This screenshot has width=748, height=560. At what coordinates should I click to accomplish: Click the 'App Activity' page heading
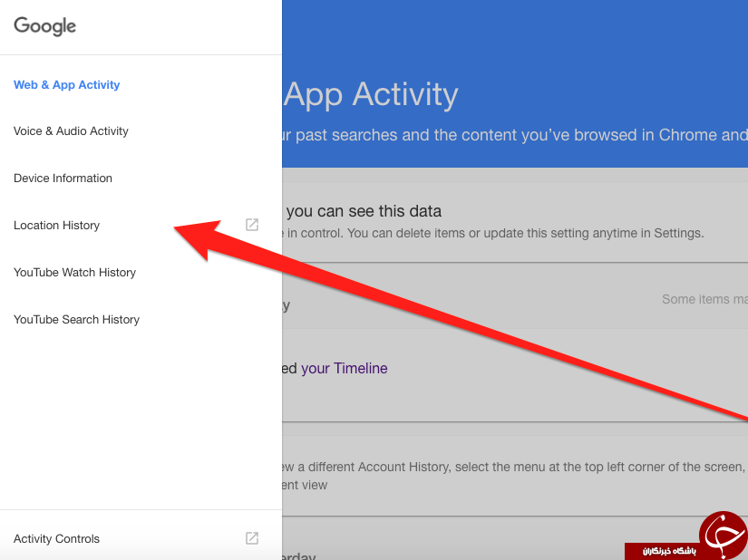tap(371, 94)
